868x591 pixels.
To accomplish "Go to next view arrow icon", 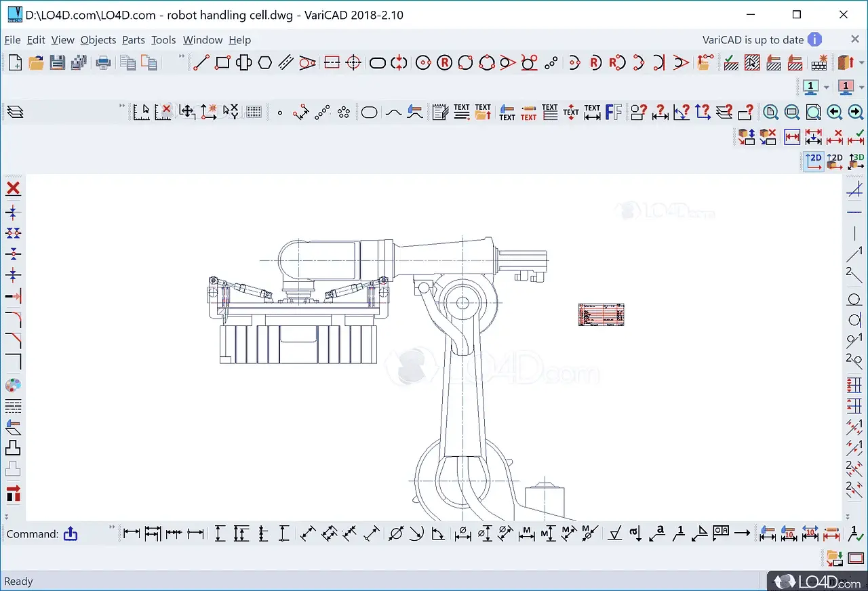I will 855,112.
